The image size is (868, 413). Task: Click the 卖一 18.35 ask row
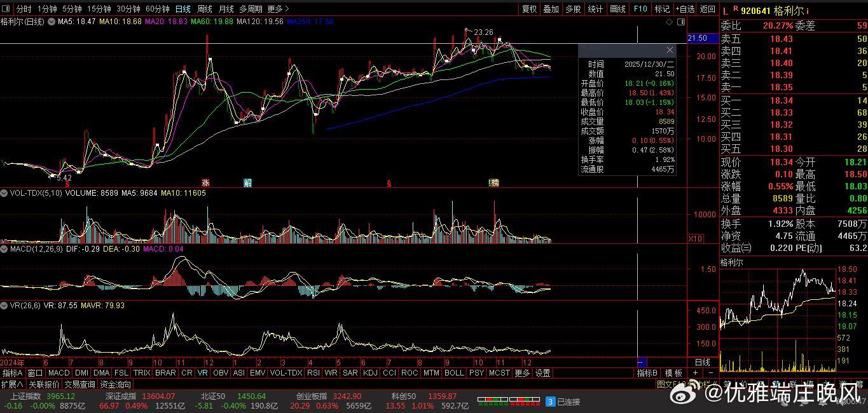pos(794,87)
